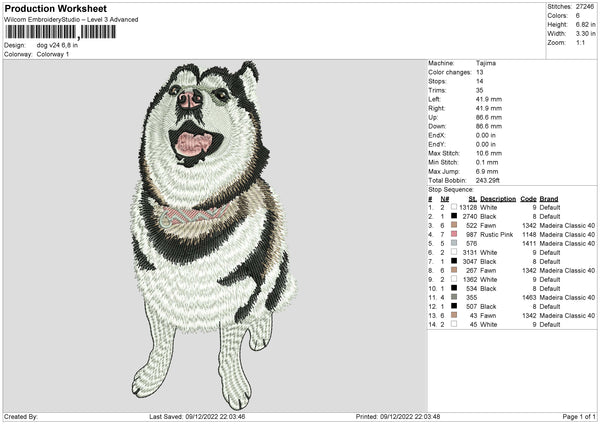Screen dimensions: 600x424
Task: Click code 1463 in stop row 11
Action: pyautogui.click(x=529, y=297)
